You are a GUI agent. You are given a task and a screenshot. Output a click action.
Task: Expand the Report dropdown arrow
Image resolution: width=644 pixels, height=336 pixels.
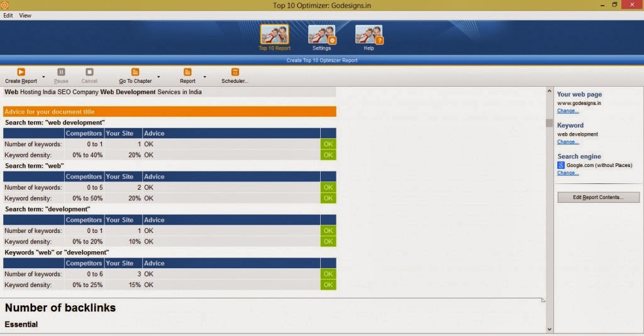click(204, 77)
